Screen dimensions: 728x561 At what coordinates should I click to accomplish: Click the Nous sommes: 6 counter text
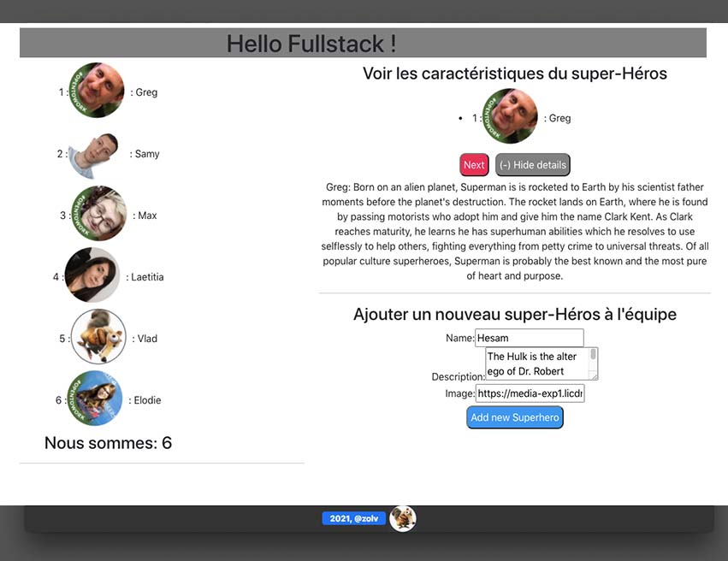tap(108, 442)
